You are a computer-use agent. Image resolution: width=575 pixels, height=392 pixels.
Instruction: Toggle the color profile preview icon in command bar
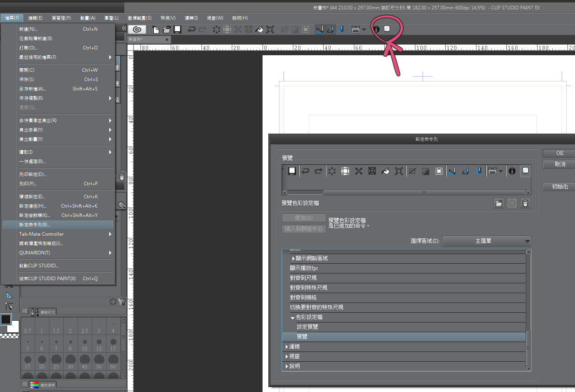coord(387,29)
